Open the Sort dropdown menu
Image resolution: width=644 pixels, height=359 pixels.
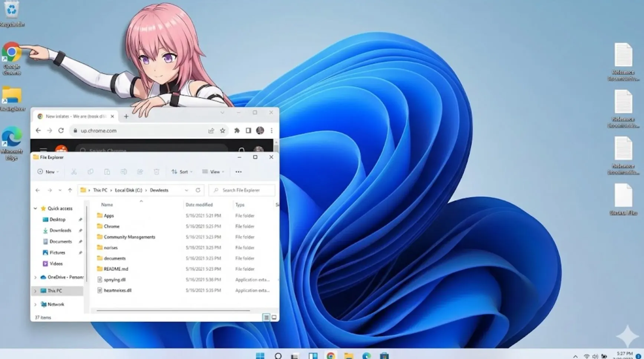coord(182,172)
